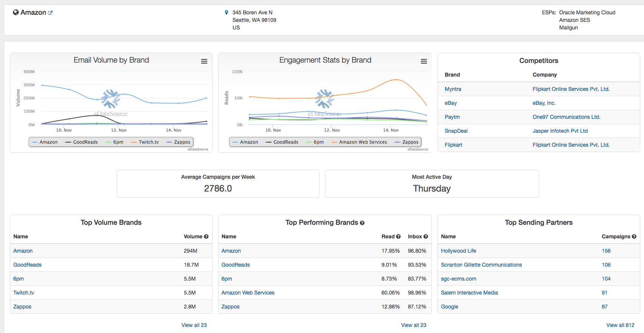644x333 pixels.
Task: Click the 294M volume value
Action: pos(191,251)
